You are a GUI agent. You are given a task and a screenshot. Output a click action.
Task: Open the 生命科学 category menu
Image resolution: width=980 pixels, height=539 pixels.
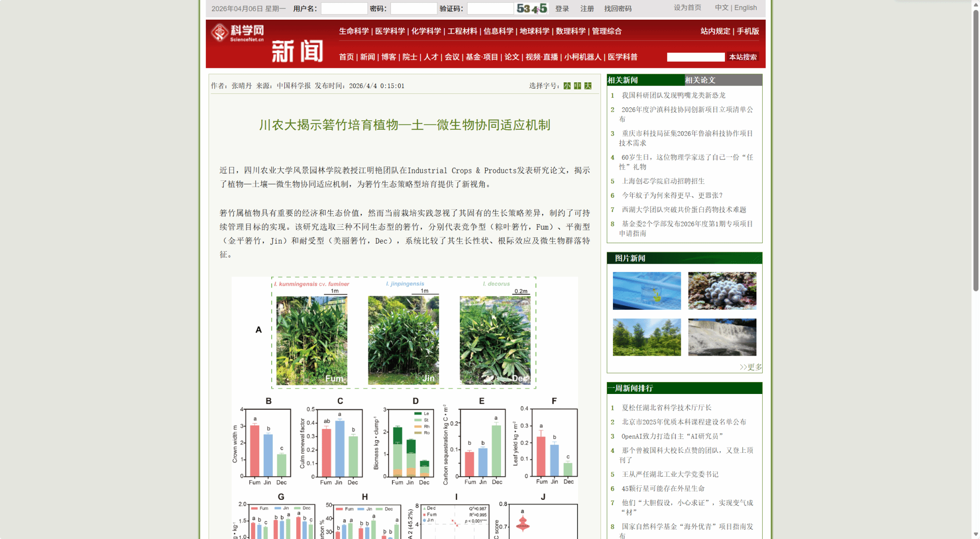pos(354,31)
